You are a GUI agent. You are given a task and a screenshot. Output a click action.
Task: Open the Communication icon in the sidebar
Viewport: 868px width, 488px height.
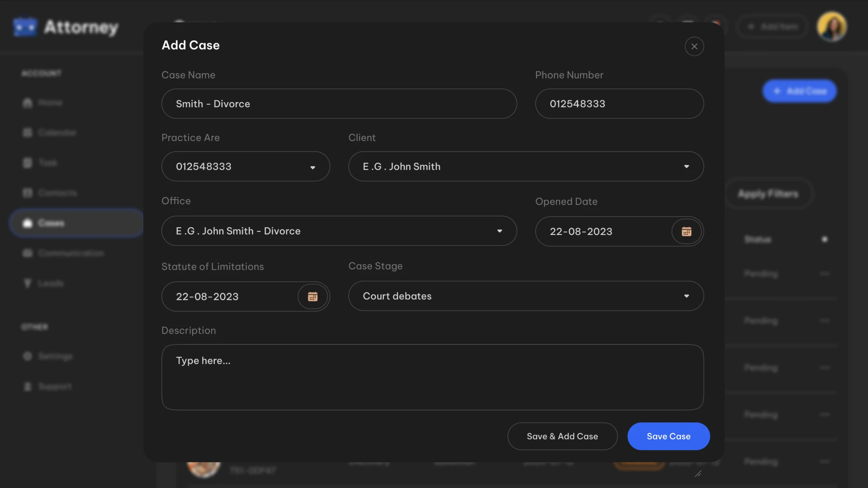pos(28,253)
